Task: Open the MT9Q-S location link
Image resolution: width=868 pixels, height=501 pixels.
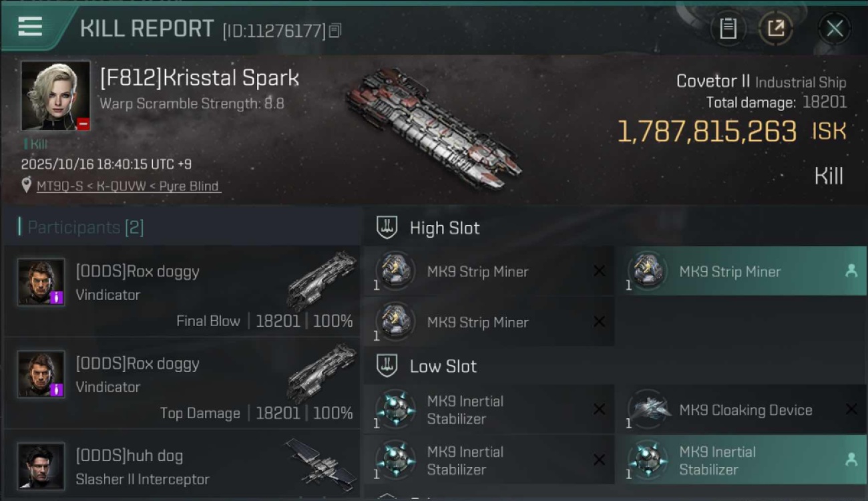Action: pyautogui.click(x=128, y=186)
